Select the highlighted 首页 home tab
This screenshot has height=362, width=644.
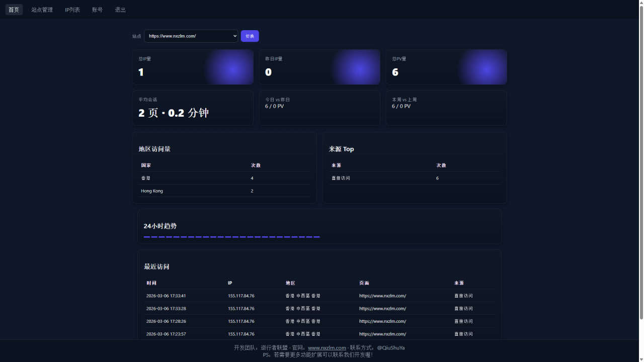(x=14, y=9)
